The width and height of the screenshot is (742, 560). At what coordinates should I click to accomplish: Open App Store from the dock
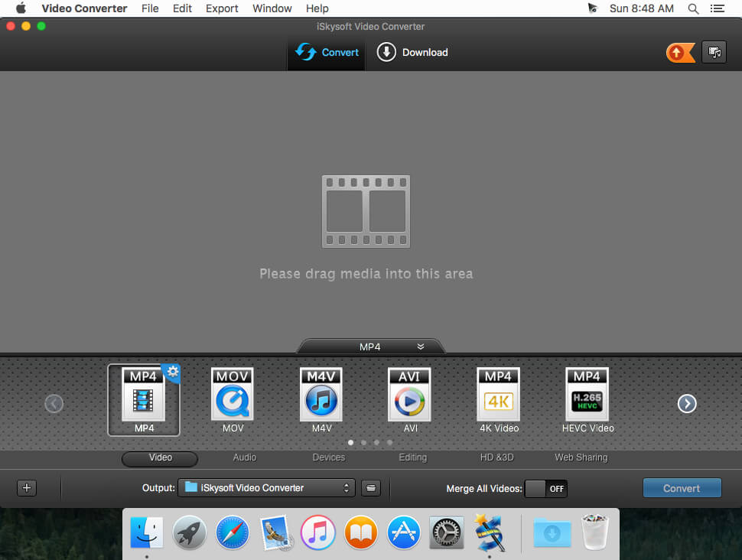[x=404, y=532]
